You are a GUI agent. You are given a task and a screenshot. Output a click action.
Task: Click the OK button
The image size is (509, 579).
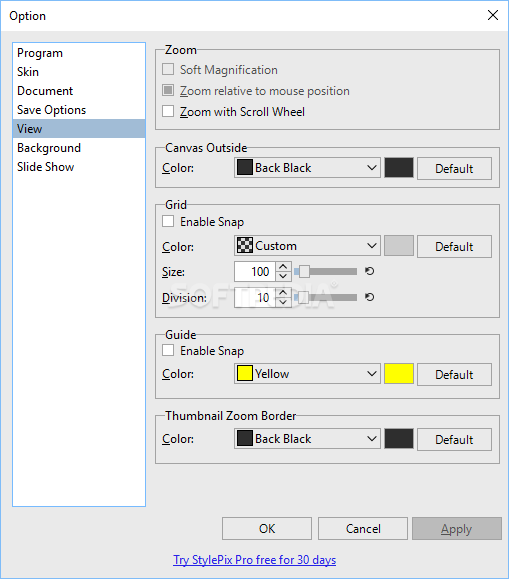[x=267, y=528]
